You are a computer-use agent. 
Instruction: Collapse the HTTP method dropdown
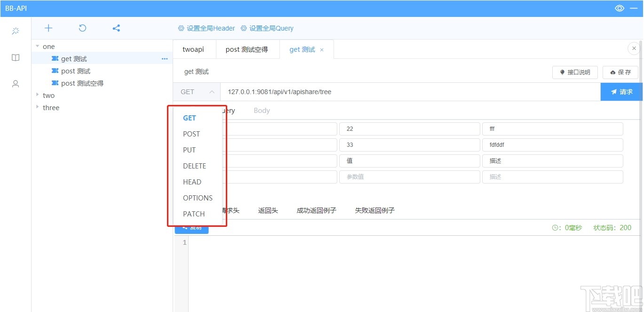[211, 92]
